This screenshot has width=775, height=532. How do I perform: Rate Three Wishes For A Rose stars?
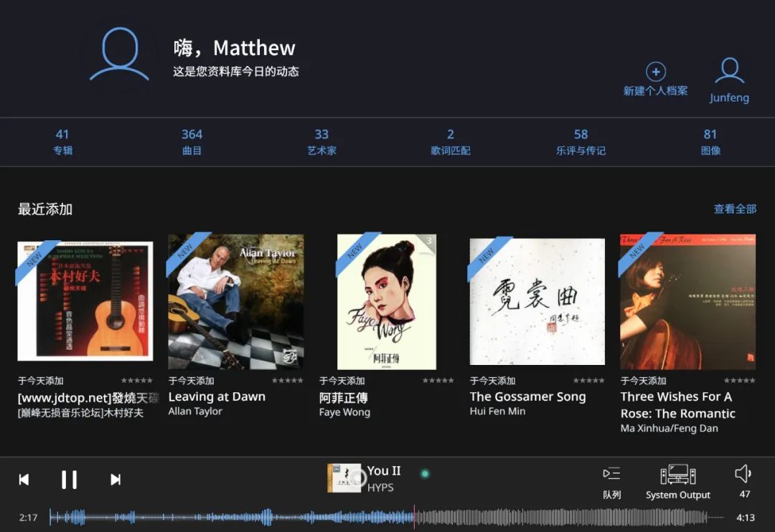[x=739, y=380]
